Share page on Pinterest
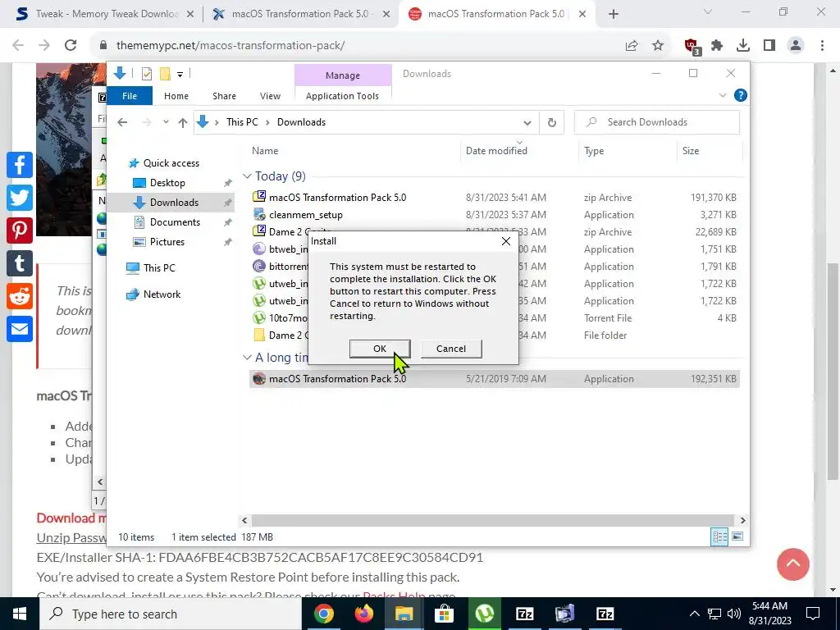 [20, 231]
